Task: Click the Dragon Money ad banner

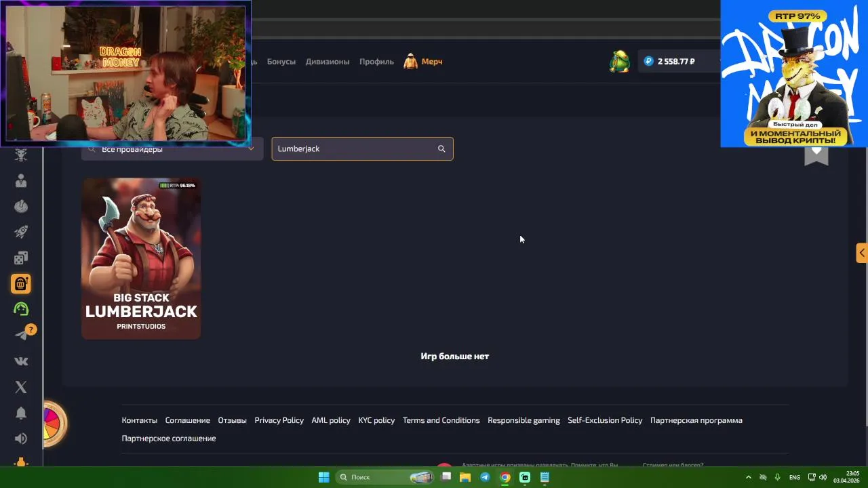Action: (794, 73)
